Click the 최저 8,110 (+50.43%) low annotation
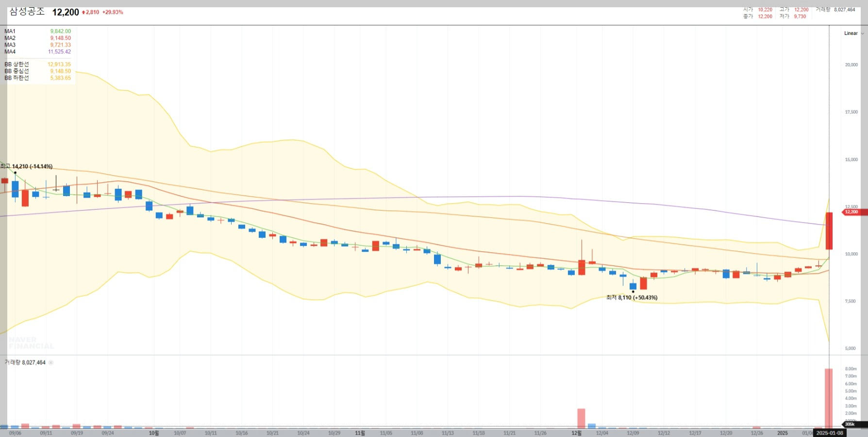The width and height of the screenshot is (868, 437). pyautogui.click(x=632, y=298)
